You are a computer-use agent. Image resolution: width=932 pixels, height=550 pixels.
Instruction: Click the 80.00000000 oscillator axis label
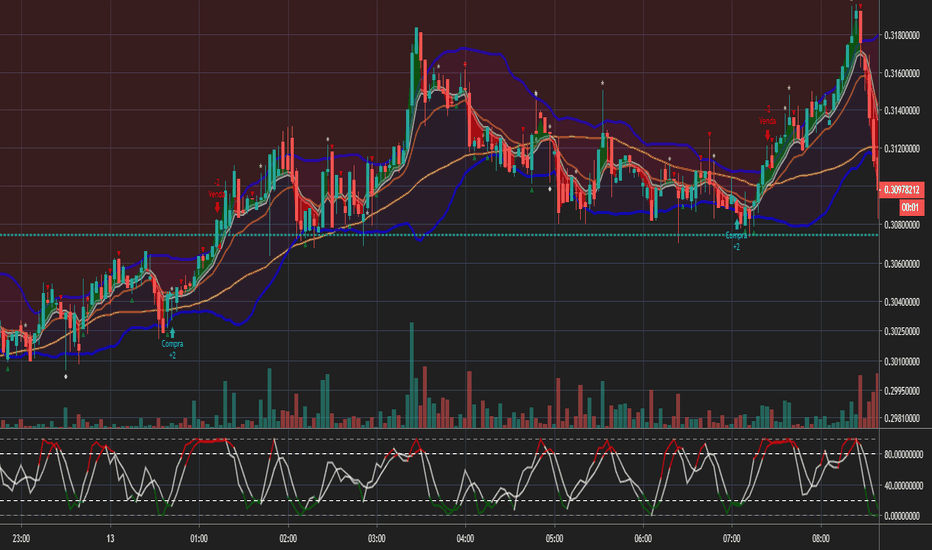(903, 454)
